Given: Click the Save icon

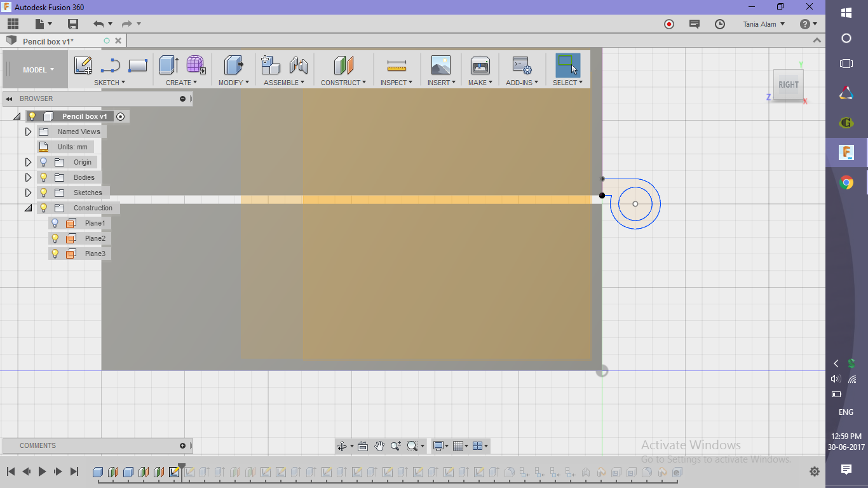Looking at the screenshot, I should coord(73,24).
